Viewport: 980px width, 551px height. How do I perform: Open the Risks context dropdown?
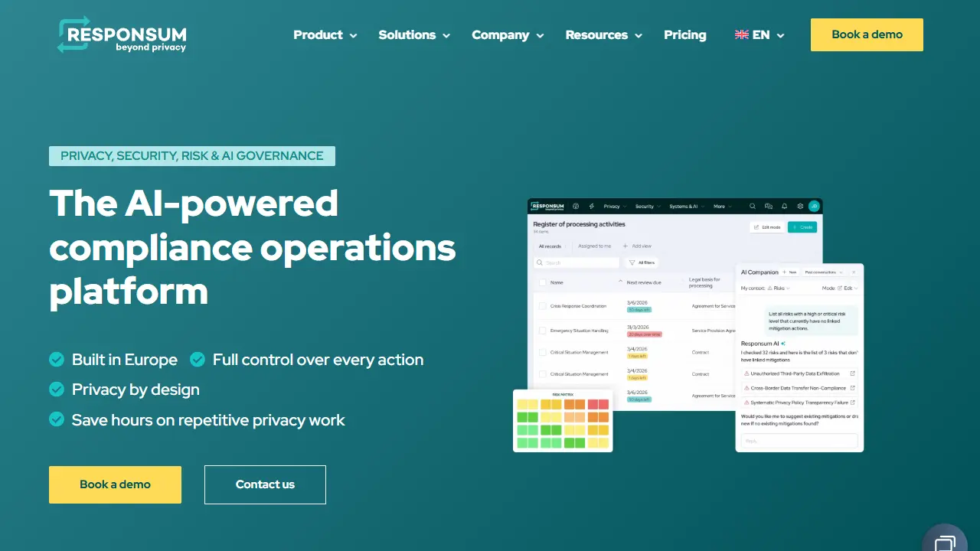tap(779, 288)
